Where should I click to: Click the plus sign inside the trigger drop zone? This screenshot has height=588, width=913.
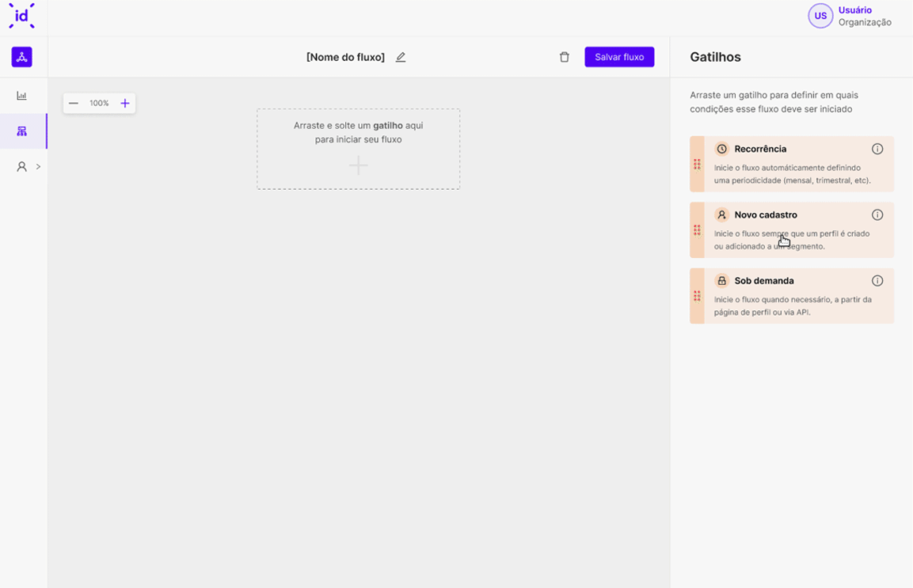tap(358, 166)
